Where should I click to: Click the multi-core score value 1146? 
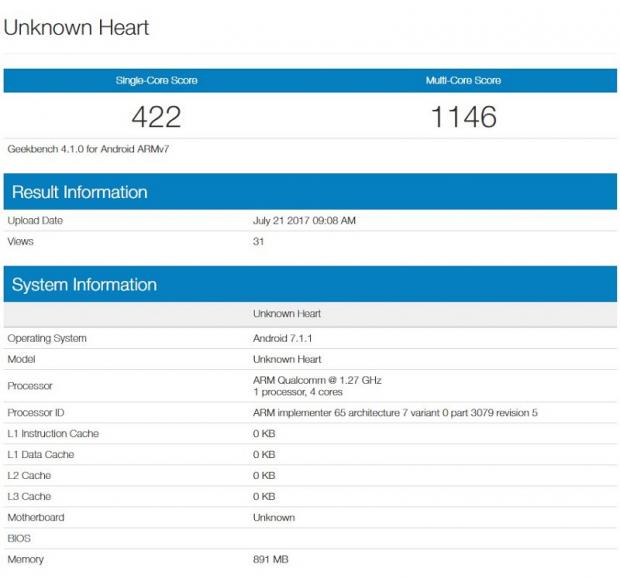click(463, 117)
